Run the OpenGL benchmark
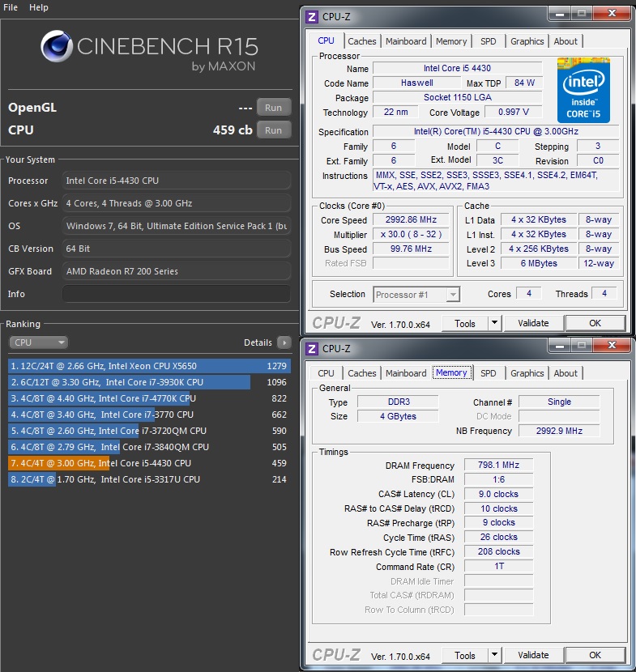636x672 pixels. (273, 108)
